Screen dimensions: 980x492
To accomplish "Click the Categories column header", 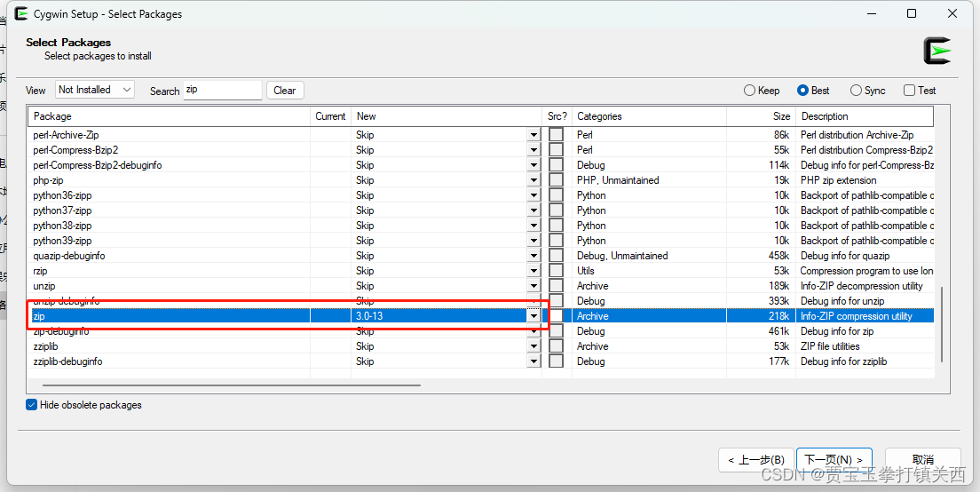I will pos(650,116).
